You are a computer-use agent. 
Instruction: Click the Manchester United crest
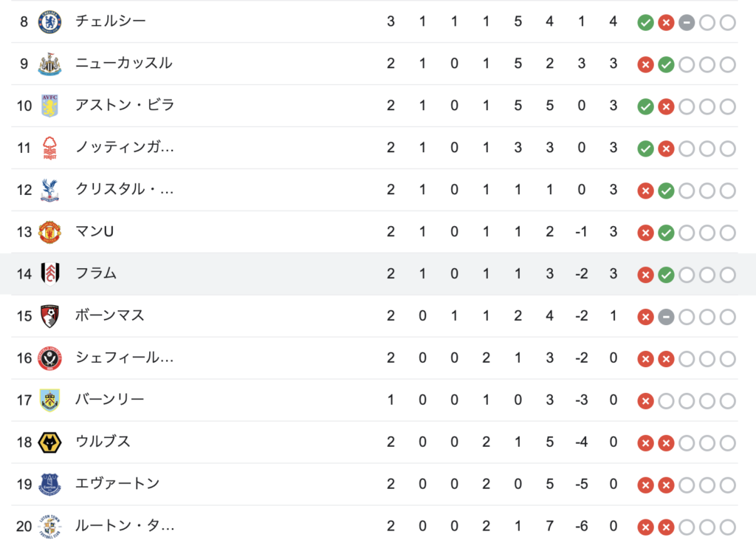coord(49,232)
